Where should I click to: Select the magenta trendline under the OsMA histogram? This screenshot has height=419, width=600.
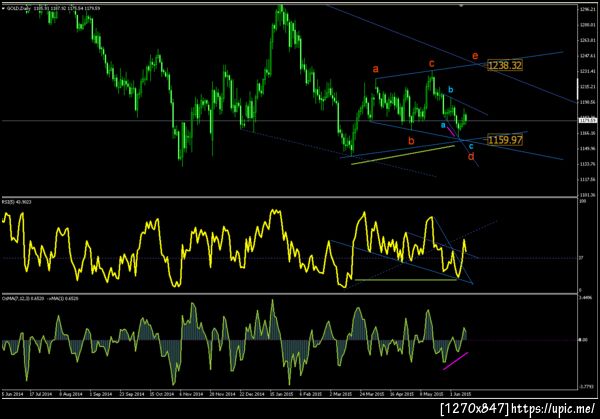point(455,361)
